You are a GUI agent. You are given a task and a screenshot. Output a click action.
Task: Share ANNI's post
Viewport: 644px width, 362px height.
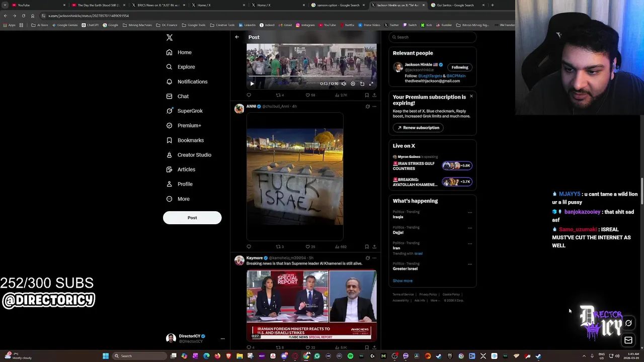(x=374, y=247)
